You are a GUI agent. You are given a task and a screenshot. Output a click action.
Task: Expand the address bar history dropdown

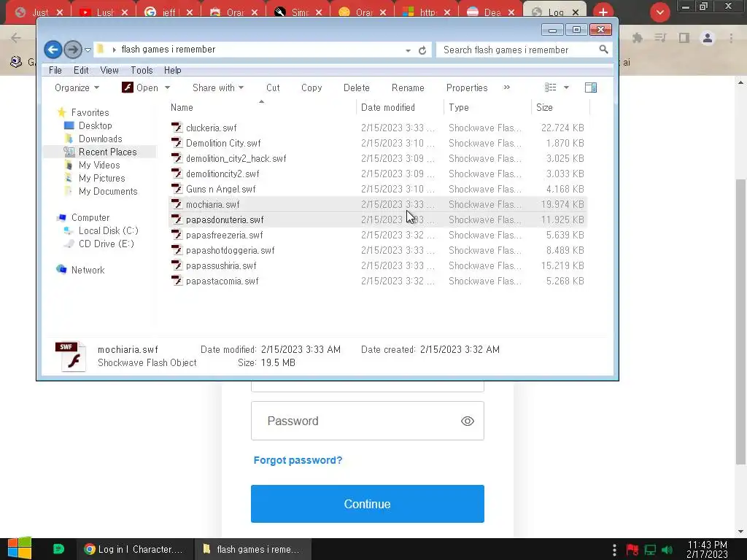pyautogui.click(x=409, y=50)
